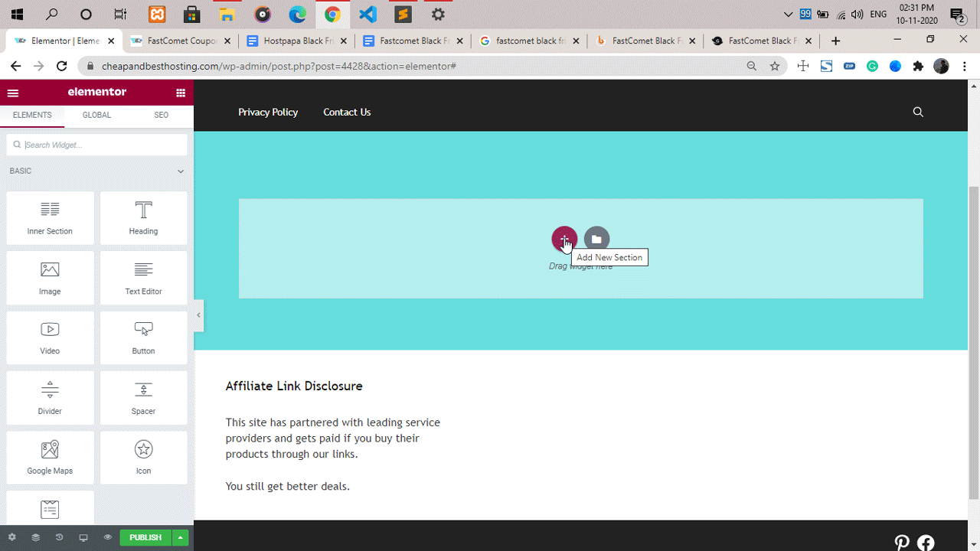
Task: Select the Image widget
Action: pos(50,277)
